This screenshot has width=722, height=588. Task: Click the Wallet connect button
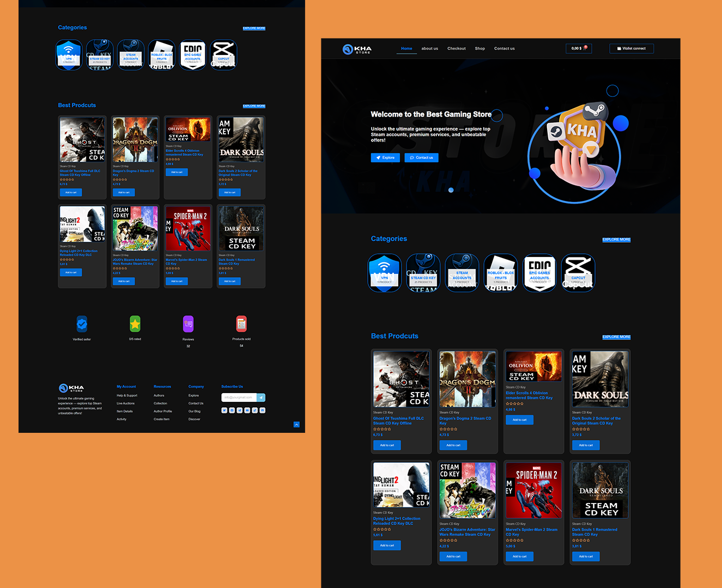point(631,48)
